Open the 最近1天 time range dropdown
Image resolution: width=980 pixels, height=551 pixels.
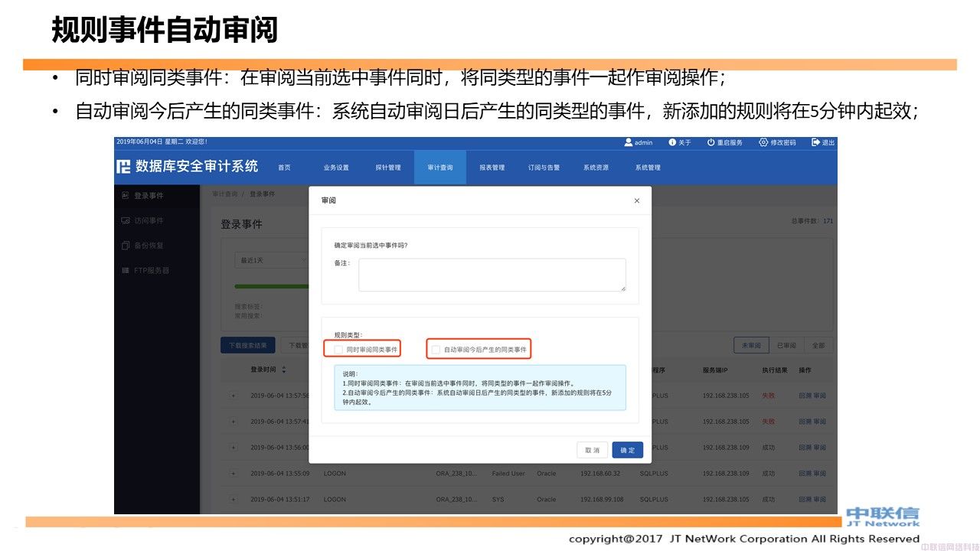(x=272, y=260)
